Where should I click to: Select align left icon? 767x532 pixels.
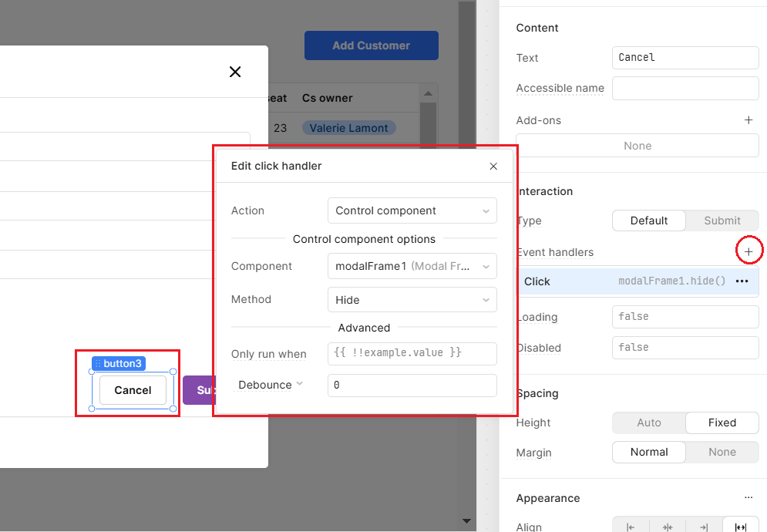[631, 527]
